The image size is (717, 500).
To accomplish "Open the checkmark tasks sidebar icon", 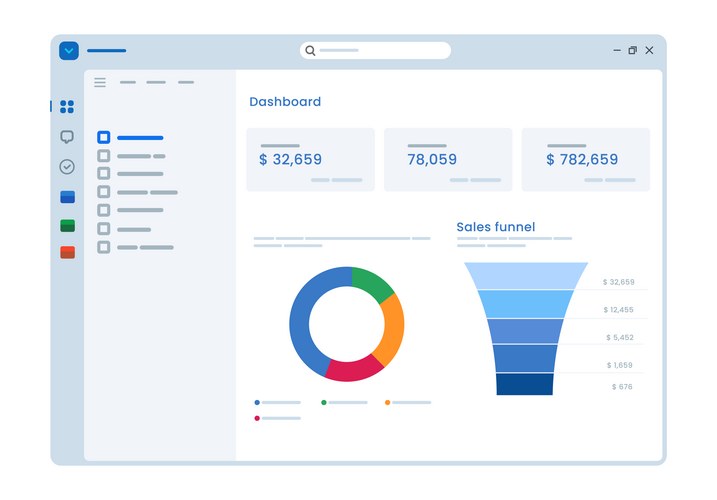I will (x=67, y=167).
